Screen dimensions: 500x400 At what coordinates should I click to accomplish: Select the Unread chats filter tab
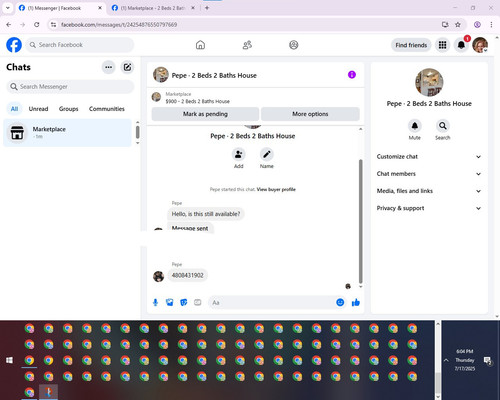(x=38, y=109)
